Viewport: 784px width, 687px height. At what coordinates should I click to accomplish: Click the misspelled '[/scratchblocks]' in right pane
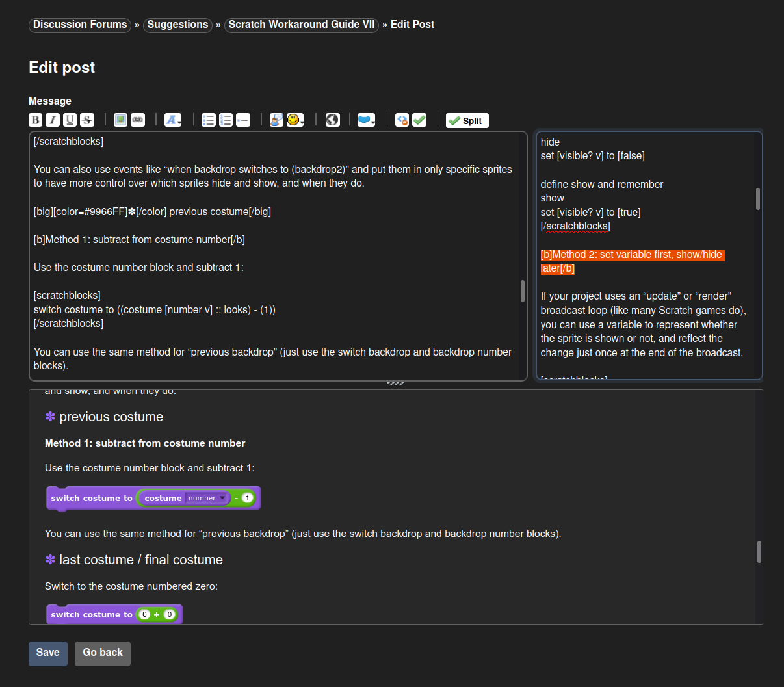[575, 226]
